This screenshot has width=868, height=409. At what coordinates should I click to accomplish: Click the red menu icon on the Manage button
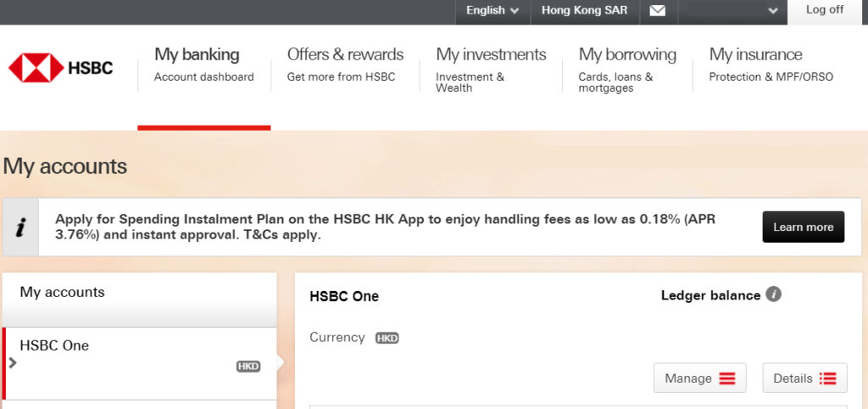[x=727, y=378]
